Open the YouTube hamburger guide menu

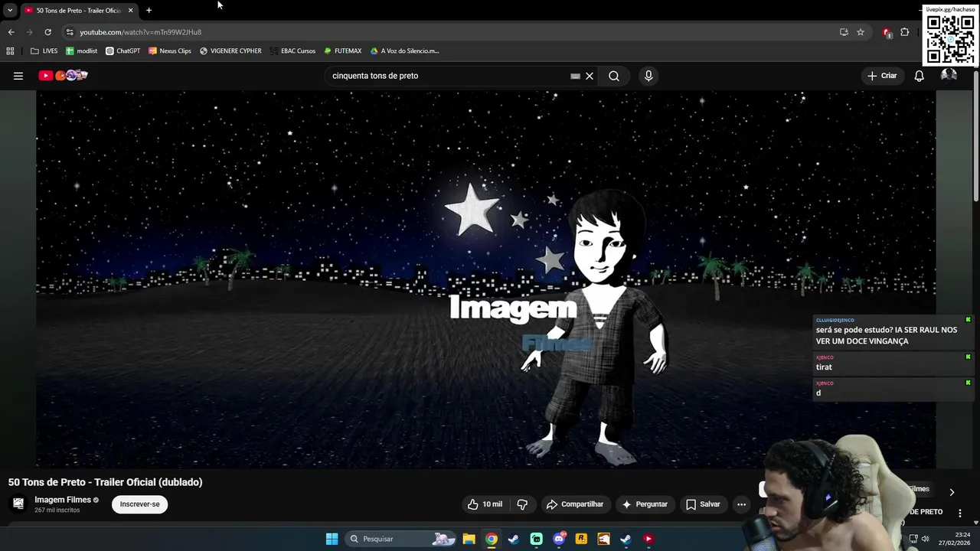click(x=18, y=76)
